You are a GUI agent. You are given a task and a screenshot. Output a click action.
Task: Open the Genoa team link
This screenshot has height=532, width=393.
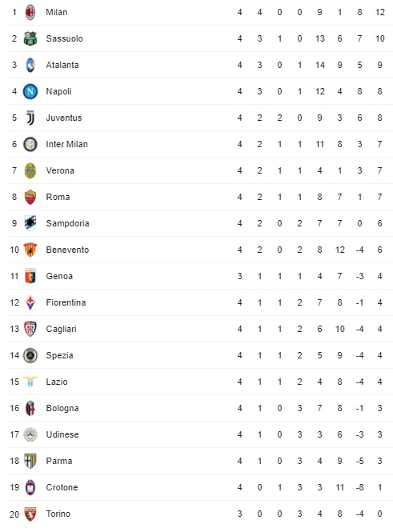(x=59, y=276)
